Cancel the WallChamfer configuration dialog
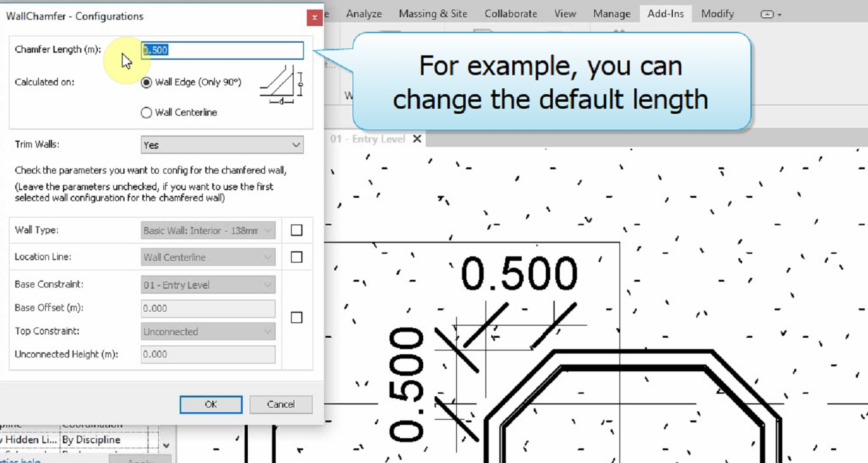Image resolution: width=868 pixels, height=463 pixels. click(281, 404)
